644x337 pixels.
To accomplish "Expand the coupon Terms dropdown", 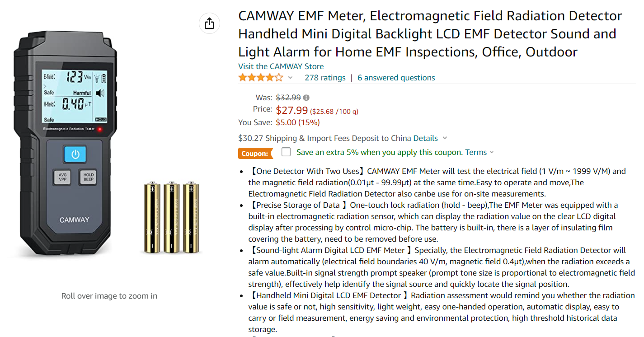I will 492,152.
